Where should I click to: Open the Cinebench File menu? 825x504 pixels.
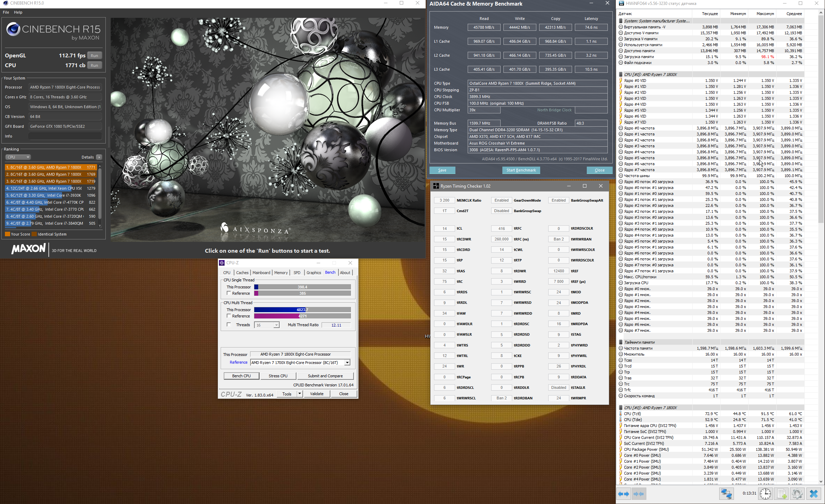pos(6,12)
